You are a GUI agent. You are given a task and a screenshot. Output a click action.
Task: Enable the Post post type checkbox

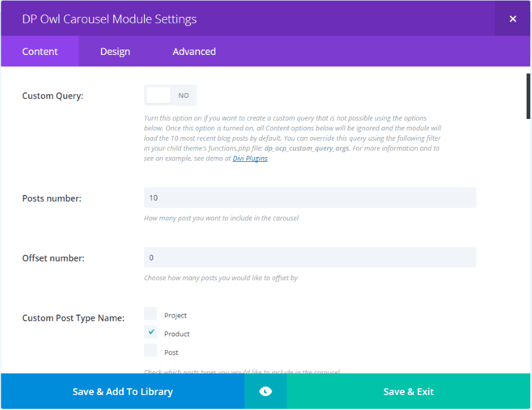pos(151,351)
